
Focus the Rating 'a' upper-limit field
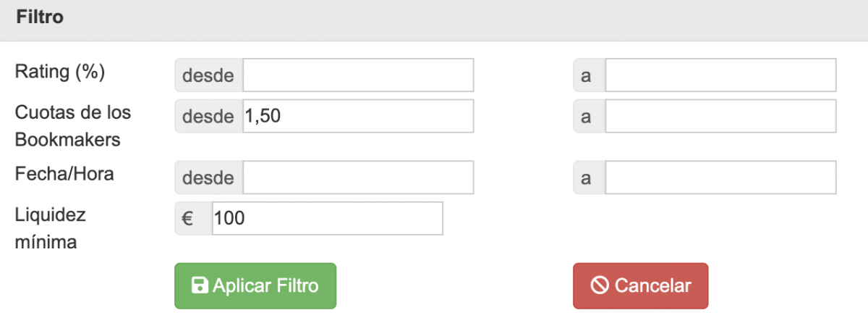click(720, 75)
